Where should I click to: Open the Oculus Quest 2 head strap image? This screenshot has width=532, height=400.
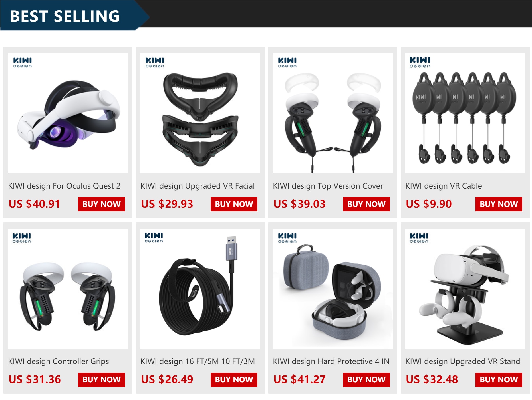tap(68, 113)
